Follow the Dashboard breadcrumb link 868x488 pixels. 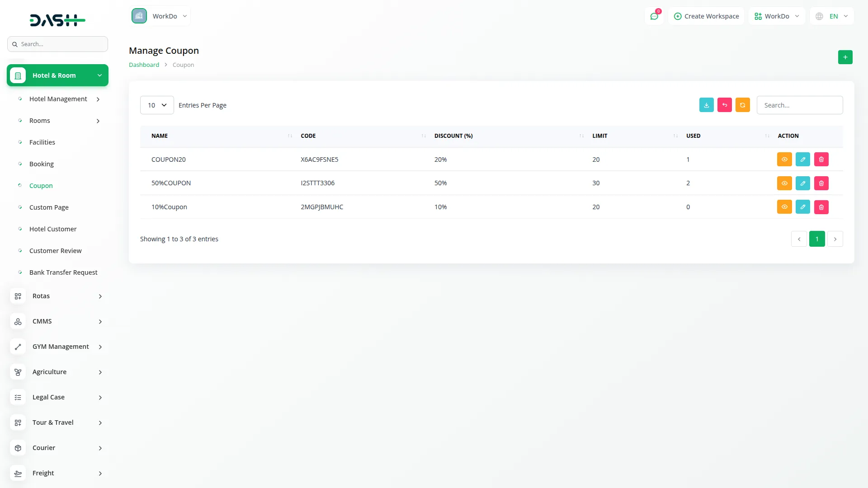coord(144,65)
